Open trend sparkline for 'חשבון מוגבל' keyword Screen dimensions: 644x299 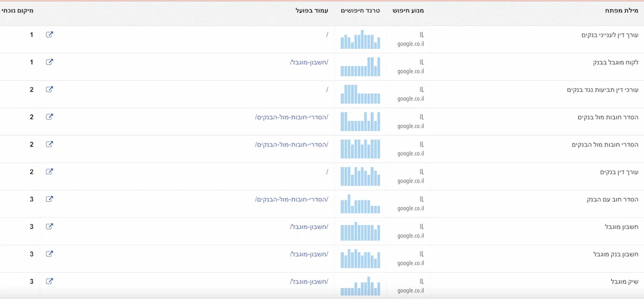[360, 231]
